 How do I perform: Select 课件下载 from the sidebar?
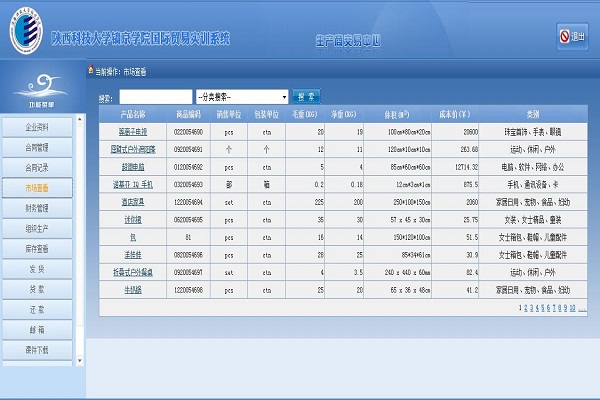click(38, 350)
